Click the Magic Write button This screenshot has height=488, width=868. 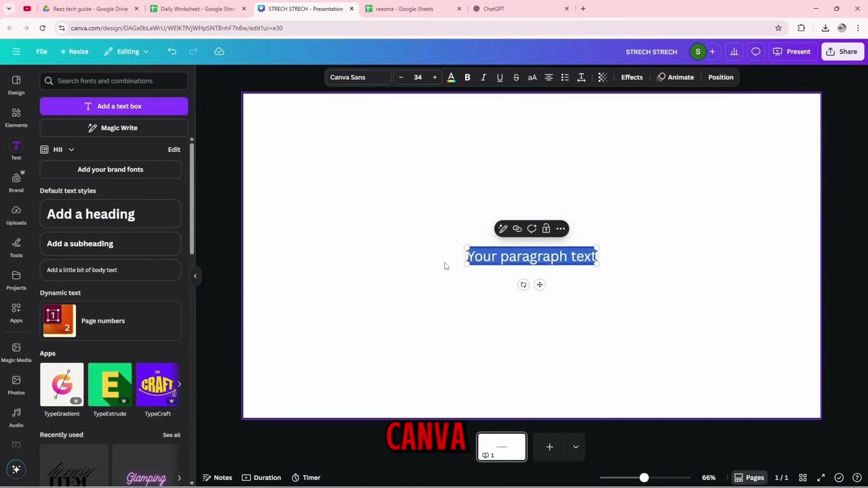(114, 127)
